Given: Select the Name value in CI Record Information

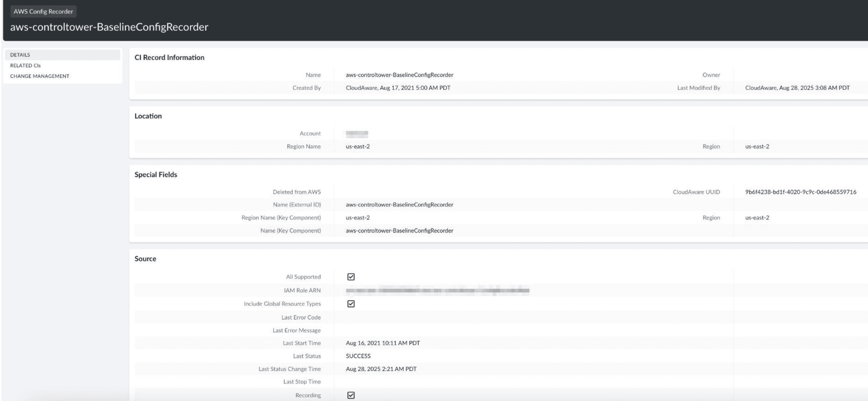Looking at the screenshot, I should coord(399,75).
